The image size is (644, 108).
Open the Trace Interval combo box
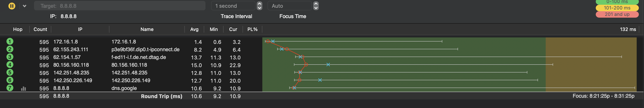233,6
